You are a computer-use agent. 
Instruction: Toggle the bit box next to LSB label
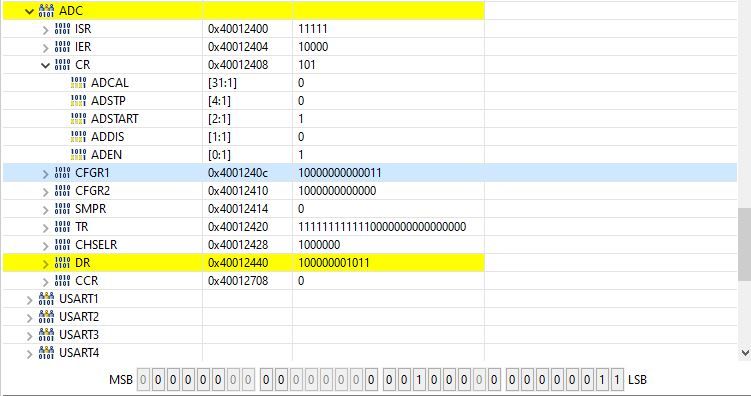[x=617, y=380]
